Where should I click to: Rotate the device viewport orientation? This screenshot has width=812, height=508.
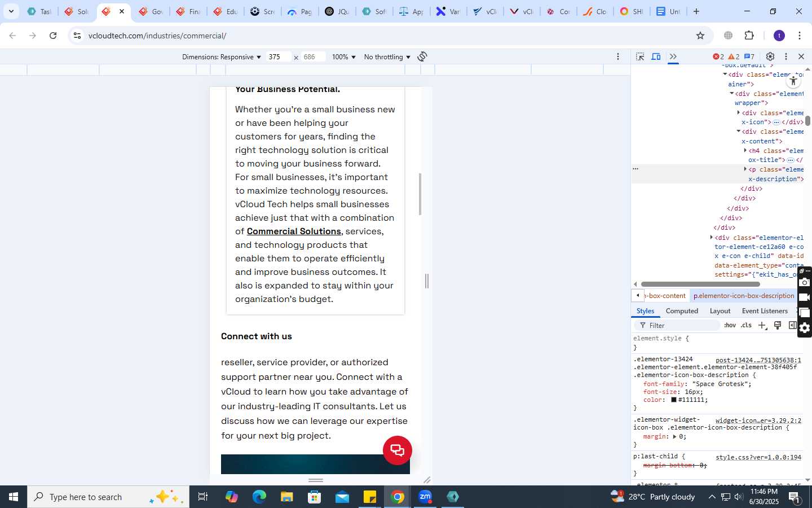click(x=422, y=56)
